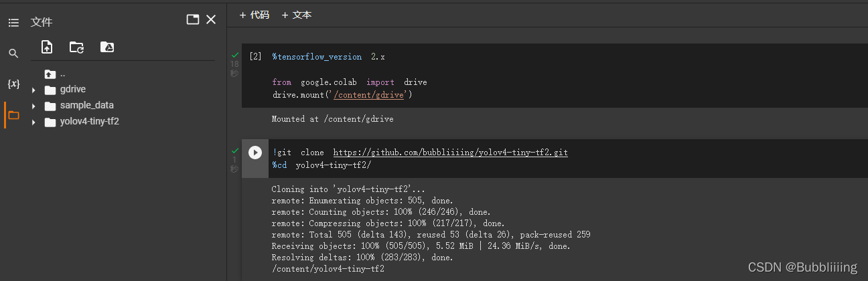Select the Files folder sidebar icon

(x=13, y=115)
